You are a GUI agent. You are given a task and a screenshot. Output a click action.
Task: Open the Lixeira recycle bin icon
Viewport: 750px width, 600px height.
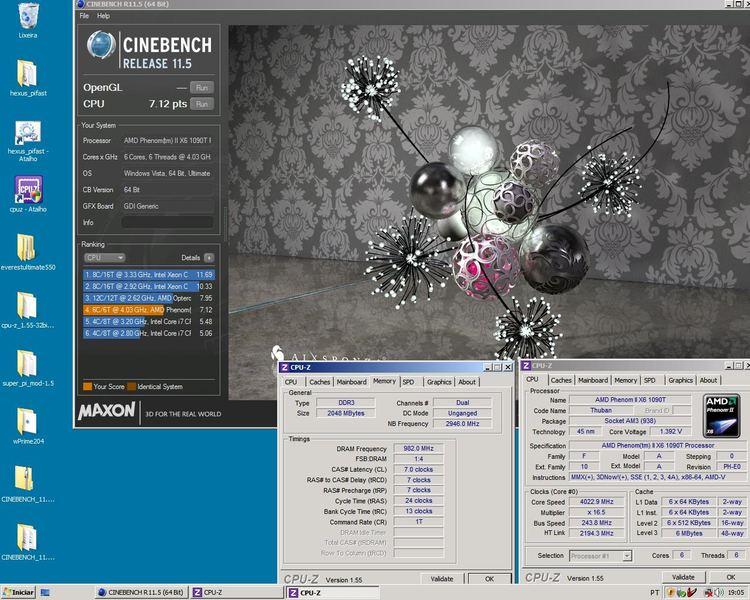click(x=28, y=15)
